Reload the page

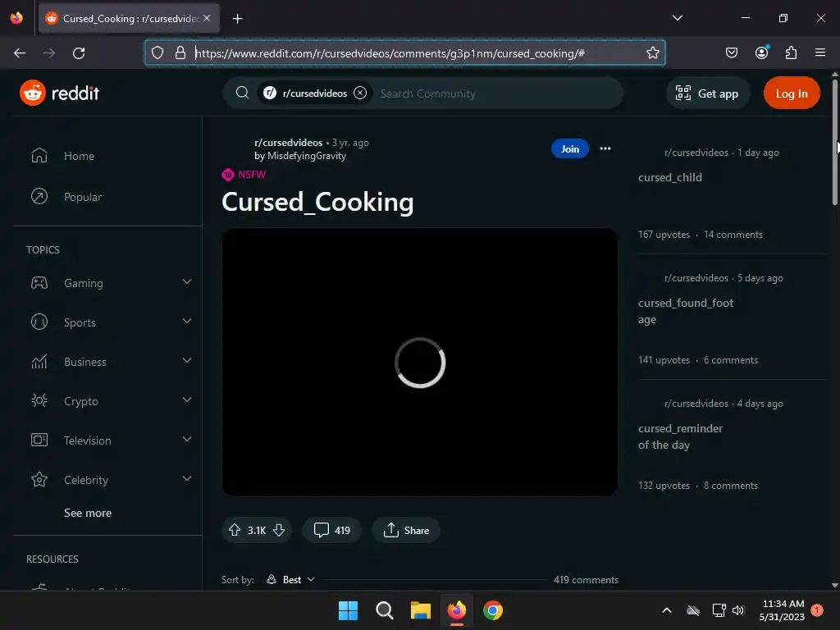tap(79, 53)
